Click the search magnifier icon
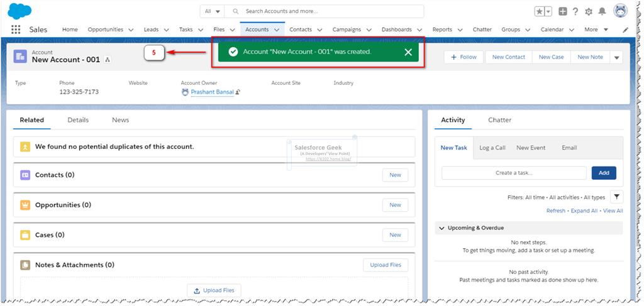Viewport: 644px width, 306px height. [235, 11]
